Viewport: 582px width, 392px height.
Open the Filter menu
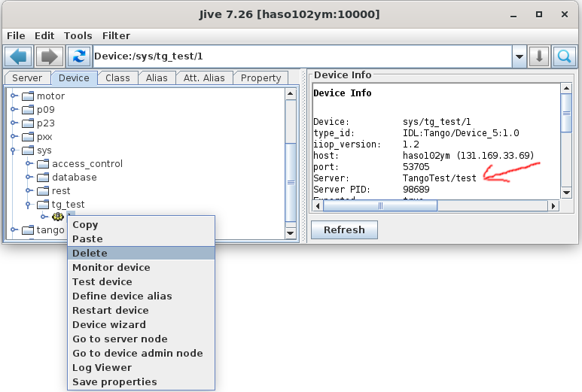pos(116,36)
